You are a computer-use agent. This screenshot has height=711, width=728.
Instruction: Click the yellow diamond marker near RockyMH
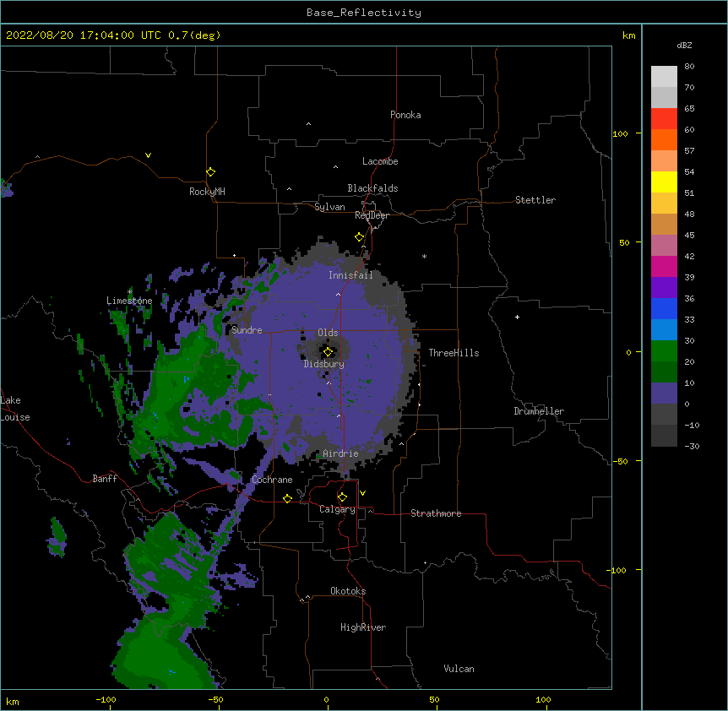(211, 172)
